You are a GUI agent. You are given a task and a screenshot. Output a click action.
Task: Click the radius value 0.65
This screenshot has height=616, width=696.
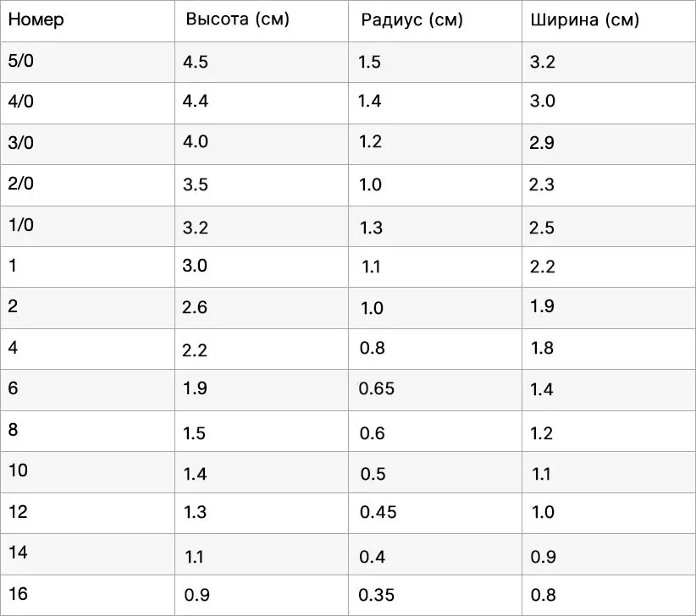click(377, 389)
